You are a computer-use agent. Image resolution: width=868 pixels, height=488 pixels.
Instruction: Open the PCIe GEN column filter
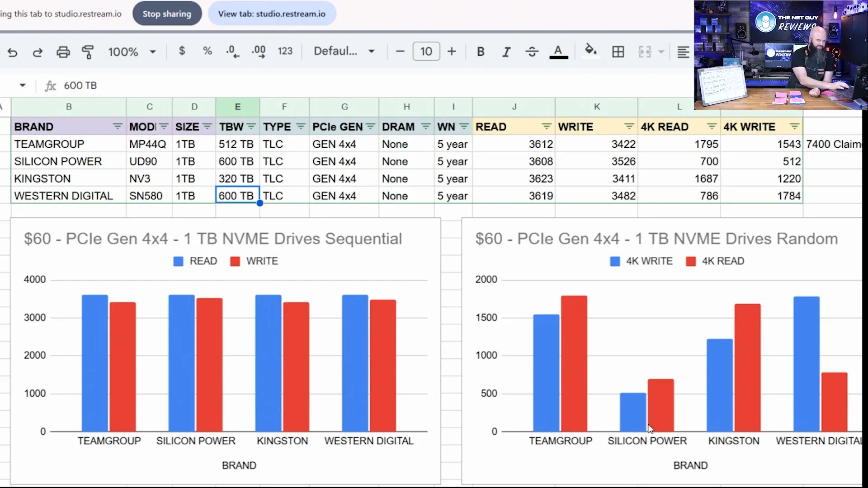370,127
